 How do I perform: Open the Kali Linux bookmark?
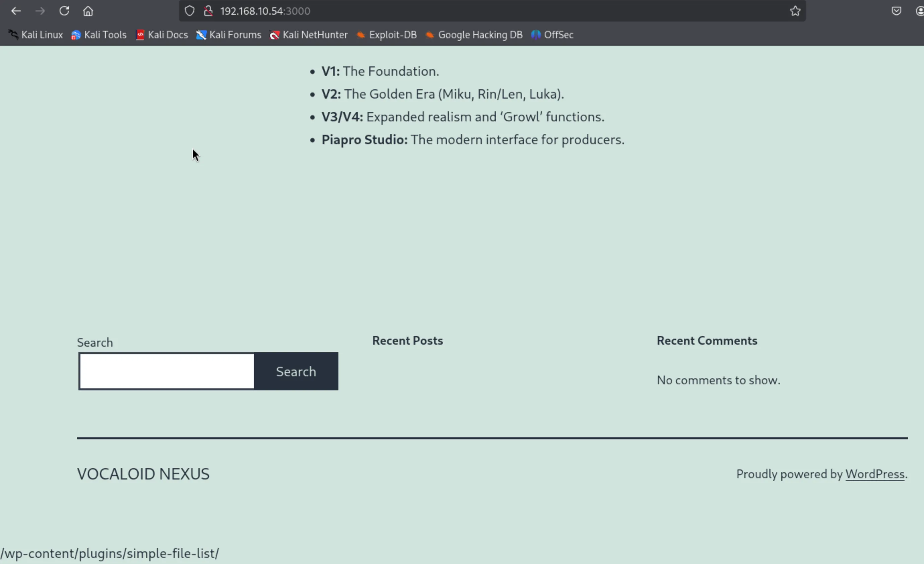(x=36, y=35)
